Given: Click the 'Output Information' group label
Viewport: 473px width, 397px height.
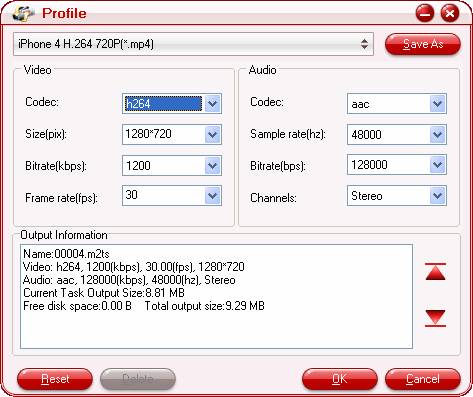Looking at the screenshot, I should (64, 235).
